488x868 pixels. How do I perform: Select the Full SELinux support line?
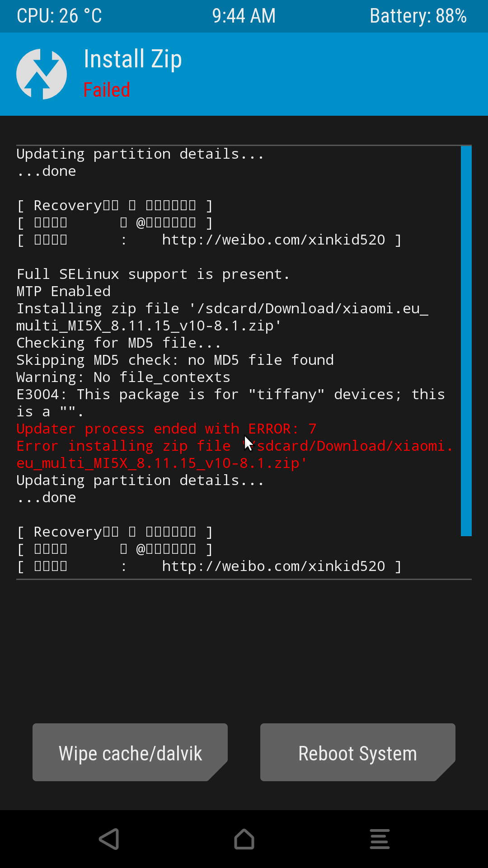153,274
